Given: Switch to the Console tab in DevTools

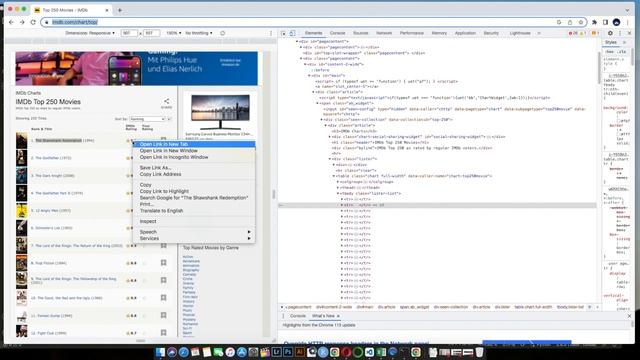Looking at the screenshot, I should tap(338, 33).
